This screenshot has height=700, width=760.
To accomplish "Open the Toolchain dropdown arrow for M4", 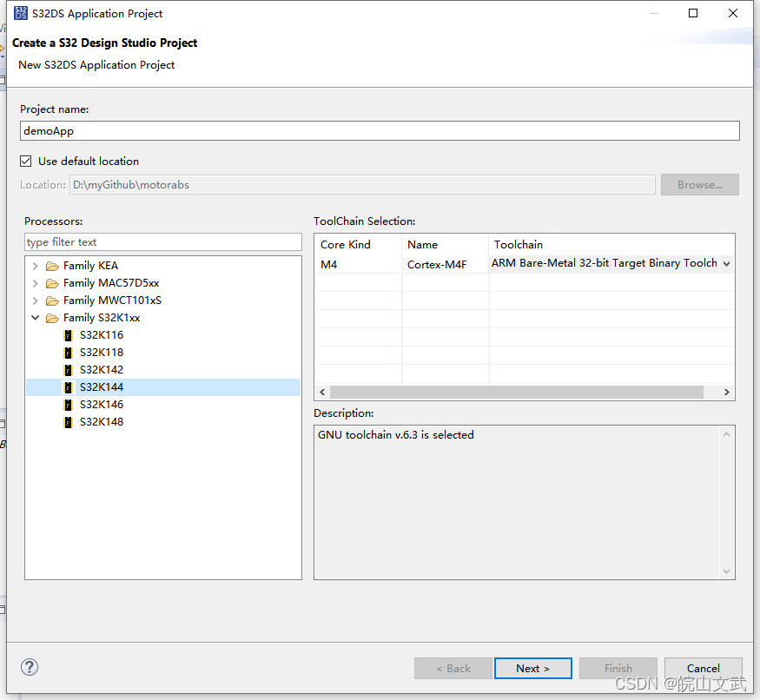I will coord(726,264).
